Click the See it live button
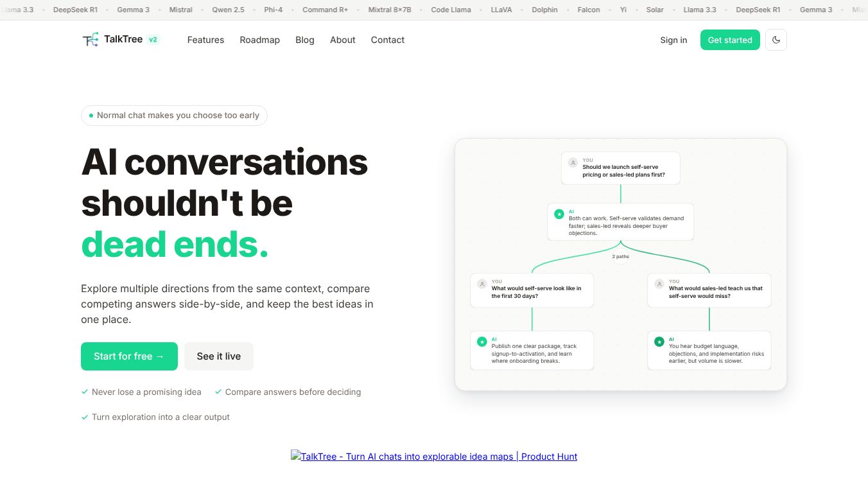Viewport: 868px width, 488px height. (x=219, y=356)
